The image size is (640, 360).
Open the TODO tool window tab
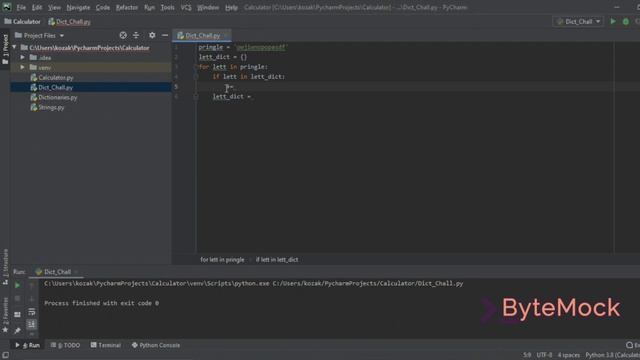(x=65, y=345)
